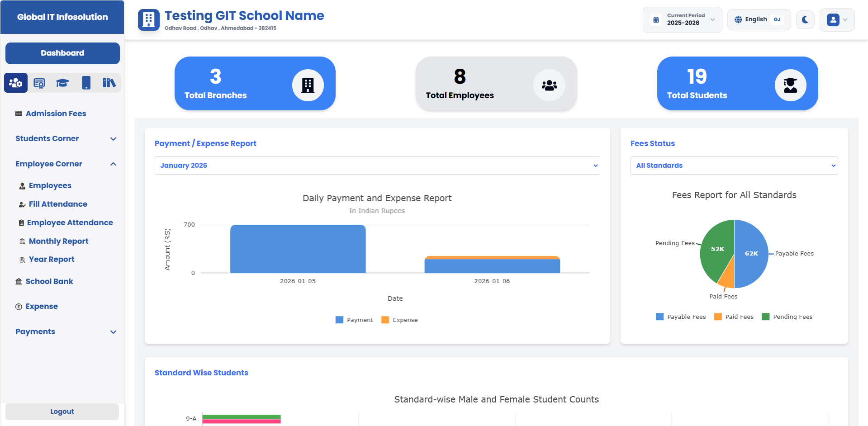Open the English language selector
The height and width of the screenshot is (426, 868).
click(x=759, y=19)
